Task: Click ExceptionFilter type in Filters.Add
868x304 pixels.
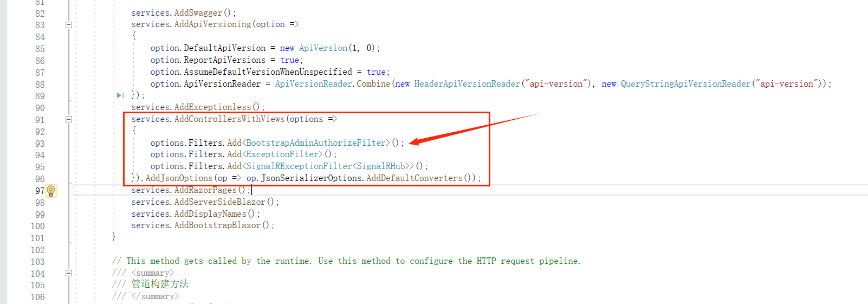Action: tap(282, 154)
